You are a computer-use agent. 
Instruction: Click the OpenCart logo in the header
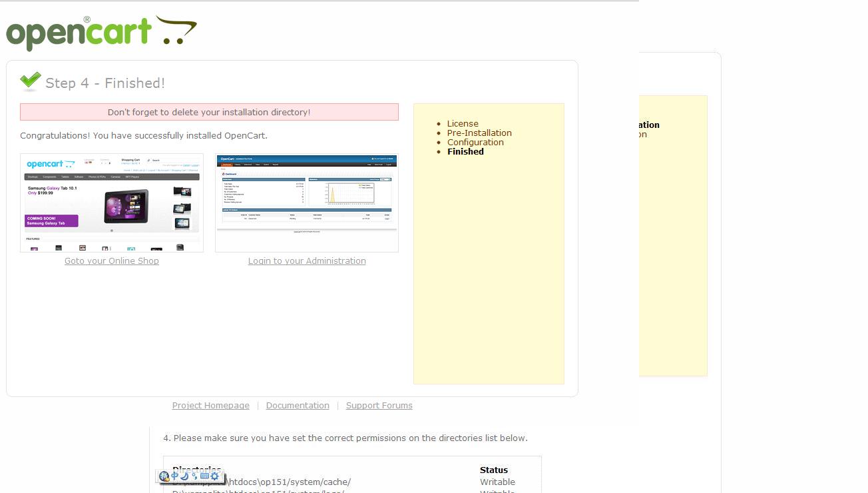[80, 31]
